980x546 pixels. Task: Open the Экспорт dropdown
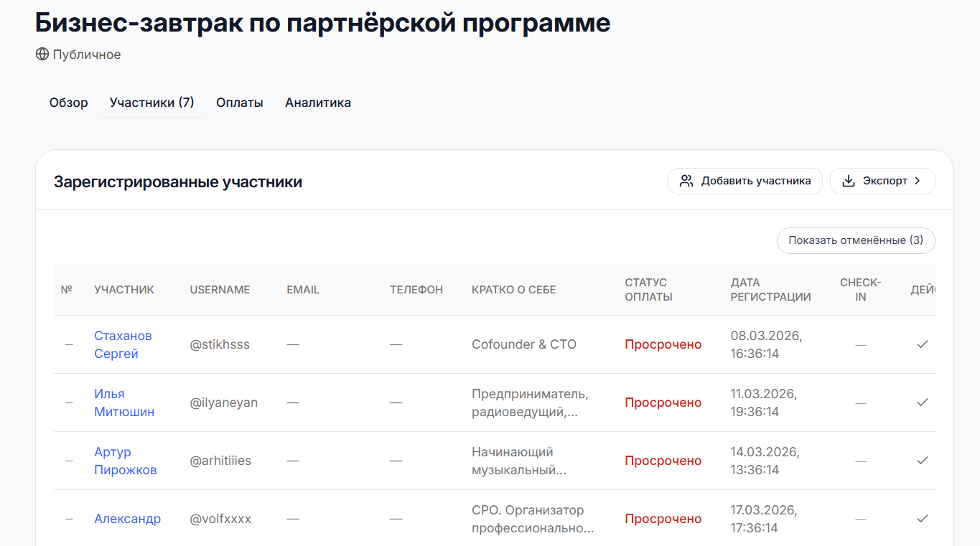[x=882, y=181]
